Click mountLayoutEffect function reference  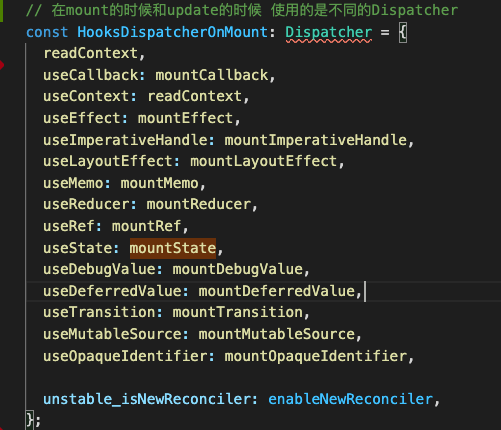coord(264,162)
